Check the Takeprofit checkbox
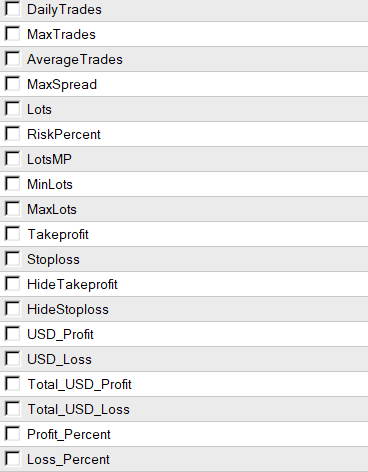This screenshot has width=368, height=472. pyautogui.click(x=13, y=234)
